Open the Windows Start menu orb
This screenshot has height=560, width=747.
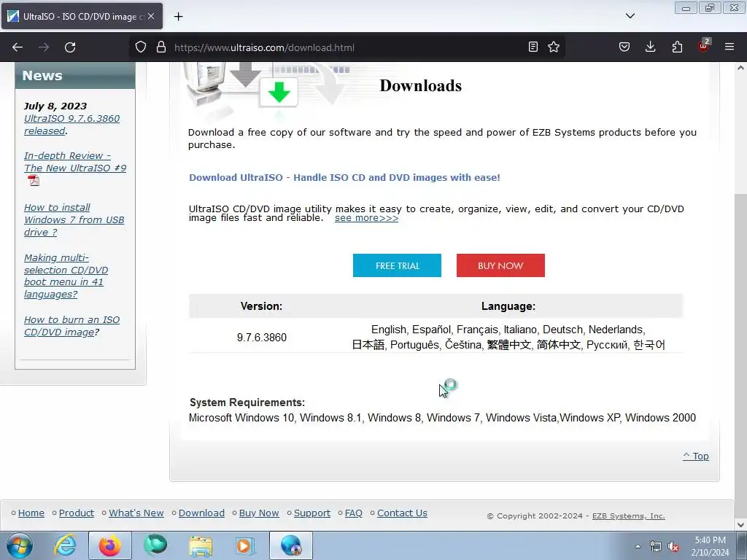tap(19, 545)
